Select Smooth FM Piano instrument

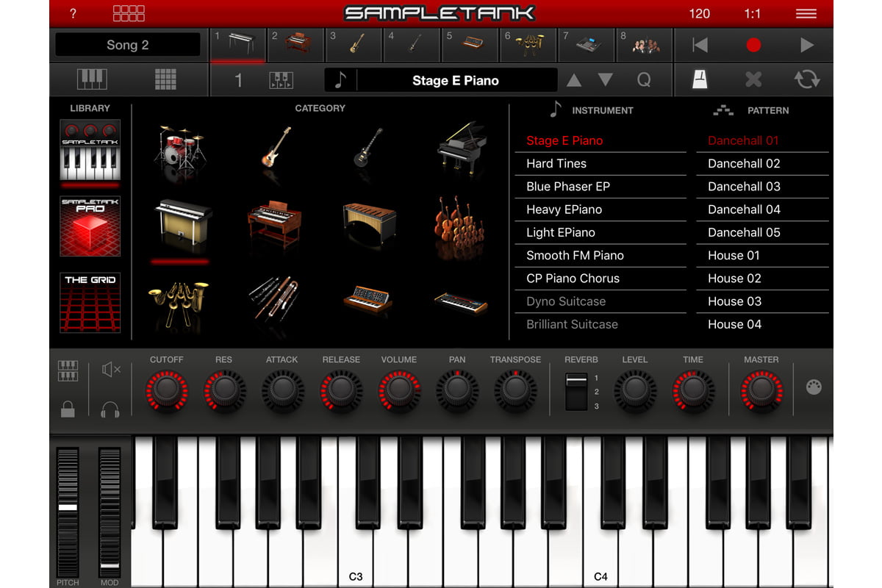(x=600, y=255)
